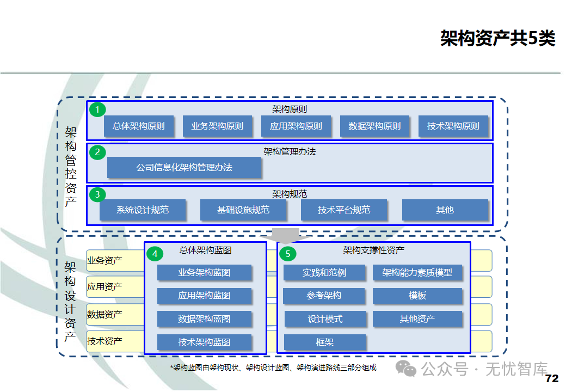Click the 数据架构蓝图 box
Image resolution: width=566 pixels, height=392 pixels.
204,318
